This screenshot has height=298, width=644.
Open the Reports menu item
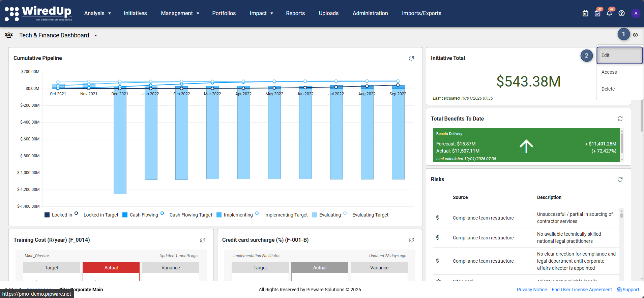point(295,13)
